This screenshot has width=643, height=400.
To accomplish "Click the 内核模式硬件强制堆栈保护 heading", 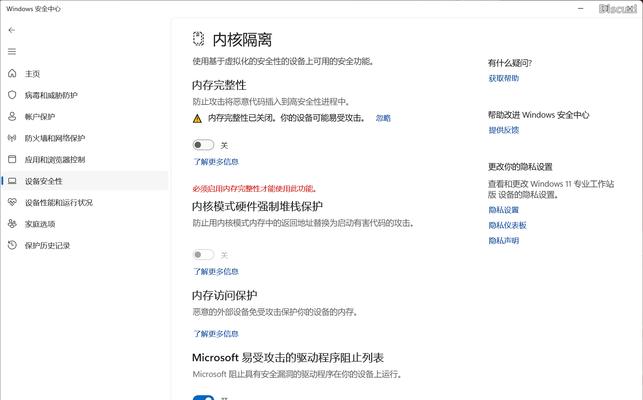I will tap(257, 206).
